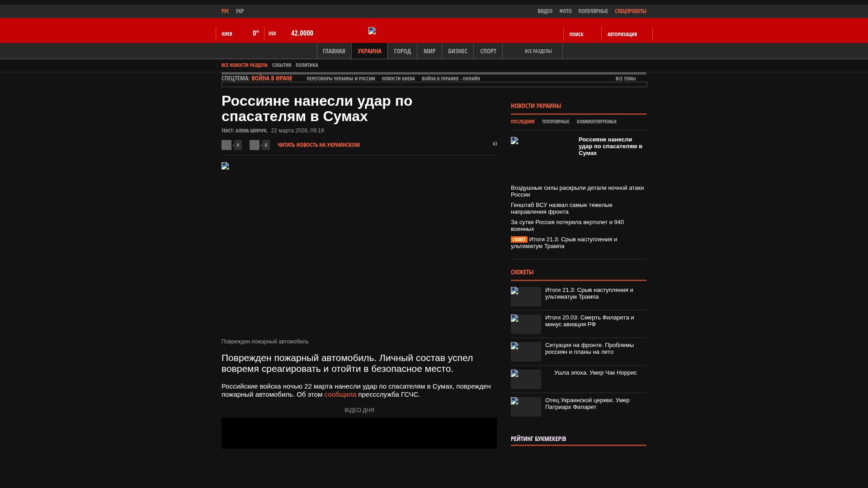This screenshot has width=868, height=488.
Task: Click Читать новость на украинском link
Action: (x=318, y=145)
